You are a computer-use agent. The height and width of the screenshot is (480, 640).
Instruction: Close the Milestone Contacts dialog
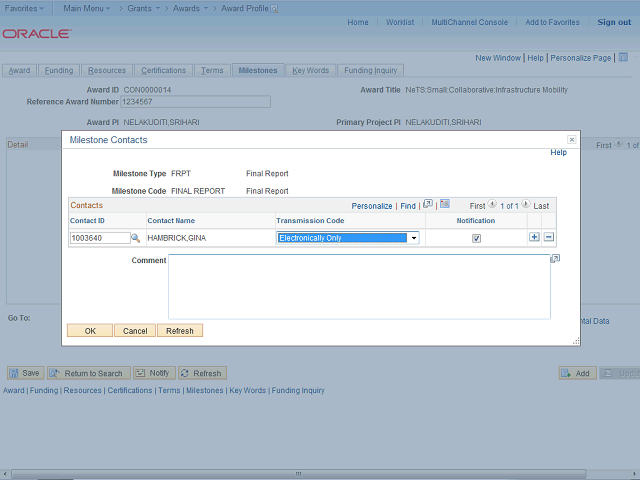pyautogui.click(x=571, y=140)
